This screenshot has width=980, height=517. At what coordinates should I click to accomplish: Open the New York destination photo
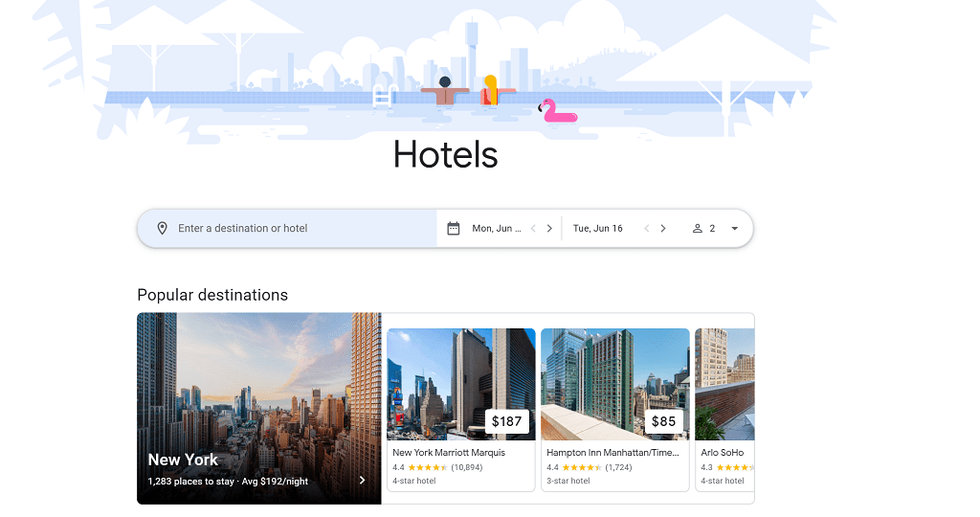pos(258,408)
